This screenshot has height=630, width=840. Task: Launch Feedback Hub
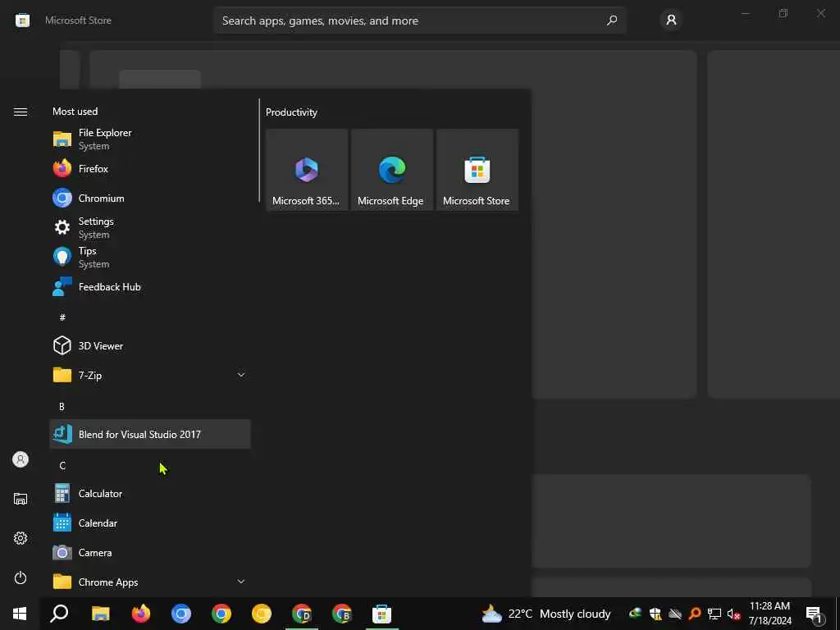[x=150, y=286]
